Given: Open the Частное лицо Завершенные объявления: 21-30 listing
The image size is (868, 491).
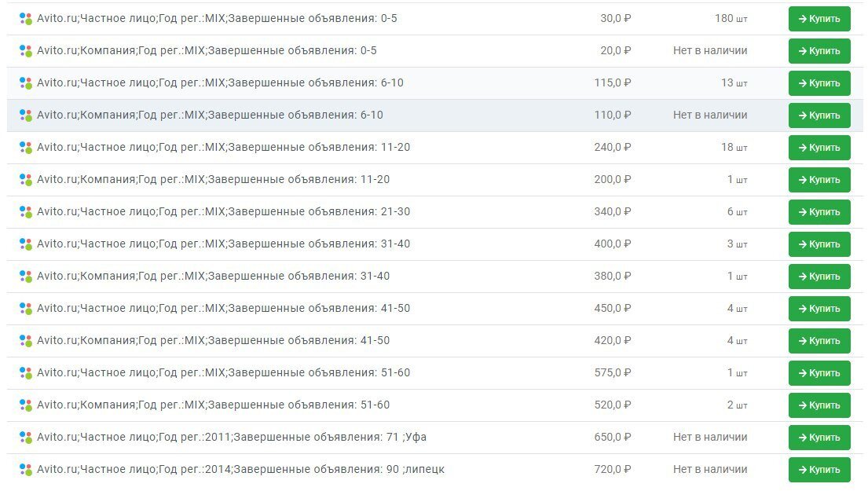Looking at the screenshot, I should pos(224,211).
